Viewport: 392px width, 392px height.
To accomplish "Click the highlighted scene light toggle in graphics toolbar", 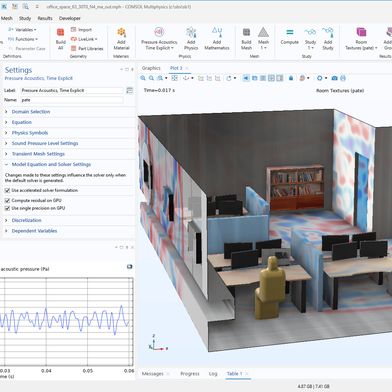I will [x=246, y=78].
